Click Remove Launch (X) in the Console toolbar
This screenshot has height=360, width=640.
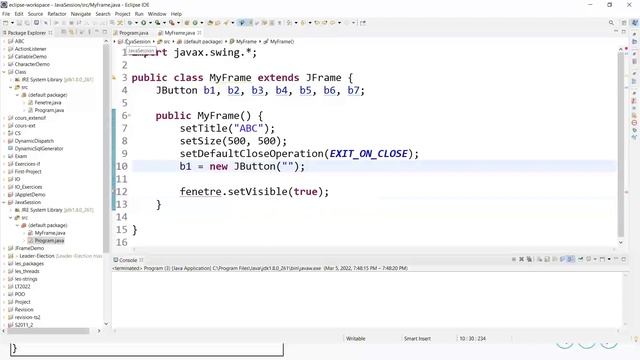coord(521,259)
